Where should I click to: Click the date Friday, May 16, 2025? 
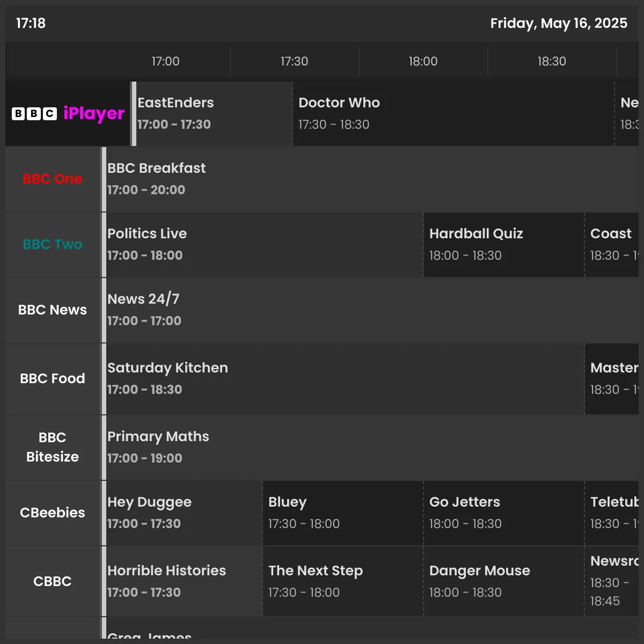559,23
